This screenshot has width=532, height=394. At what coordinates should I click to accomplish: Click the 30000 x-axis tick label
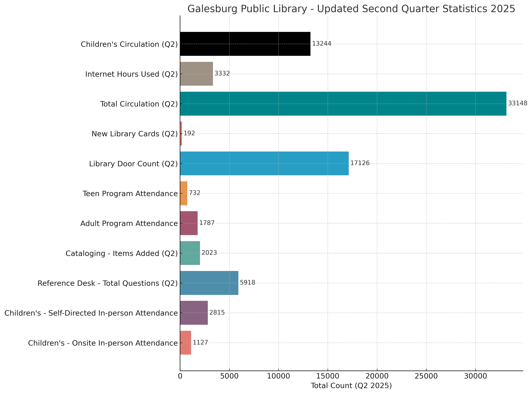475,376
